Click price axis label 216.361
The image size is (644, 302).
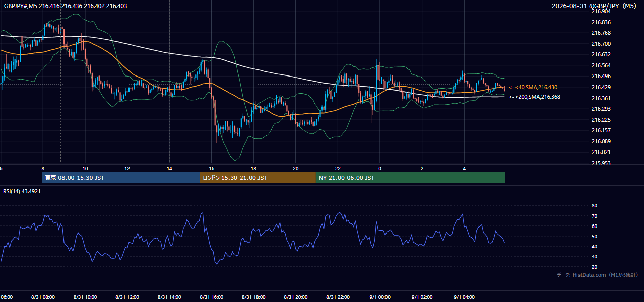pyautogui.click(x=601, y=98)
